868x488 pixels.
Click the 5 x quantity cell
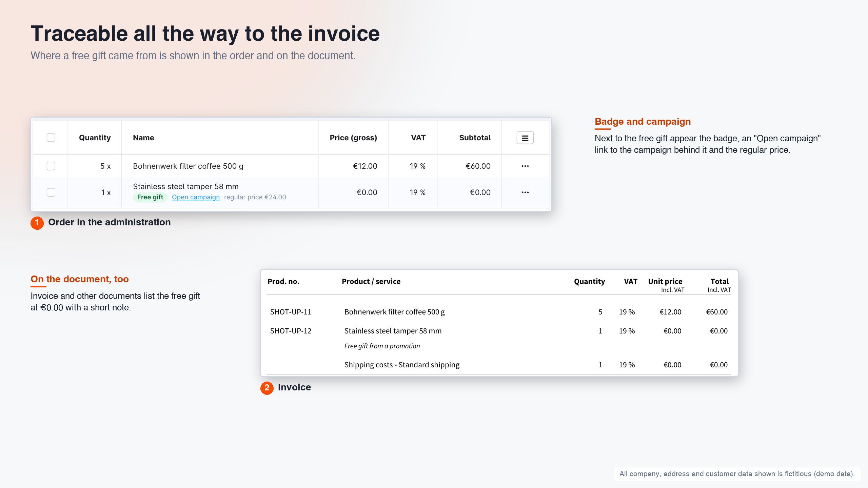(105, 166)
